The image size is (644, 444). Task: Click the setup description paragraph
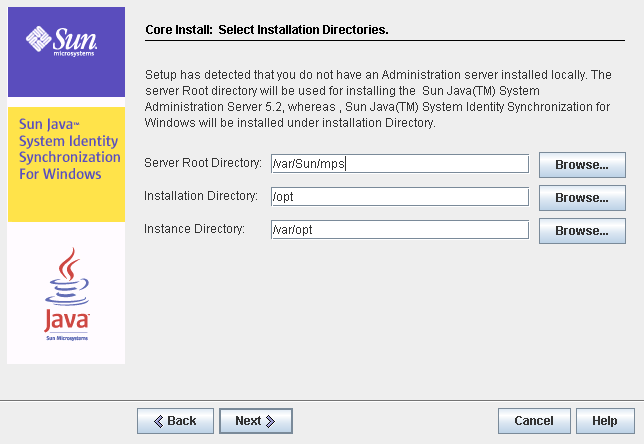[378, 99]
